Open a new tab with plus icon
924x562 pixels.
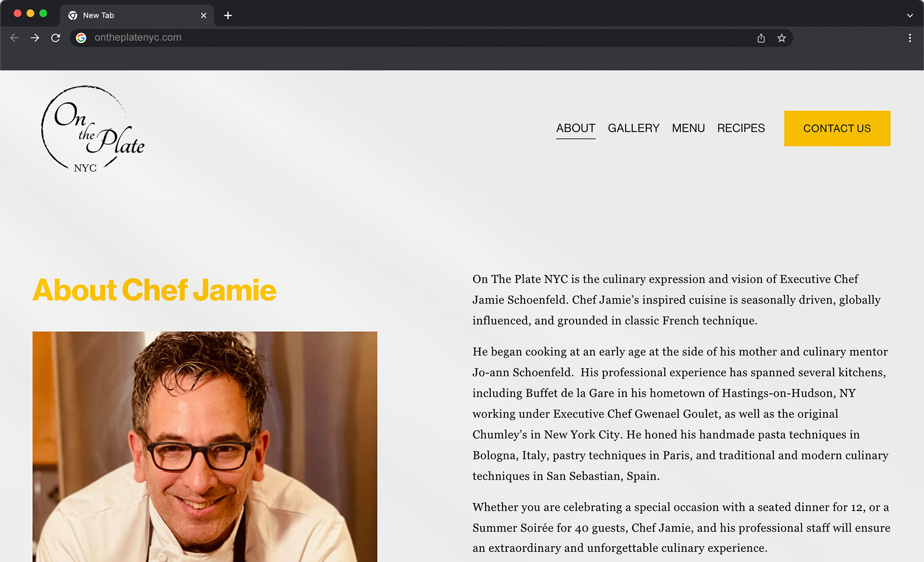(x=228, y=15)
